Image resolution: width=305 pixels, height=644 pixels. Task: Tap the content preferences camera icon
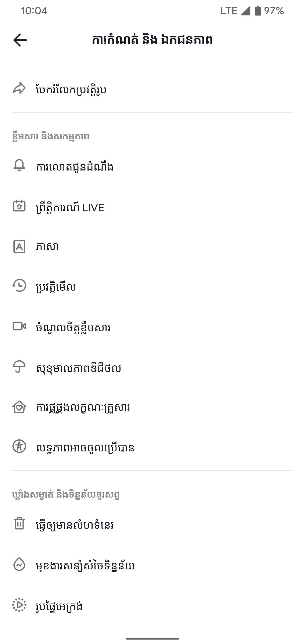[19, 326]
